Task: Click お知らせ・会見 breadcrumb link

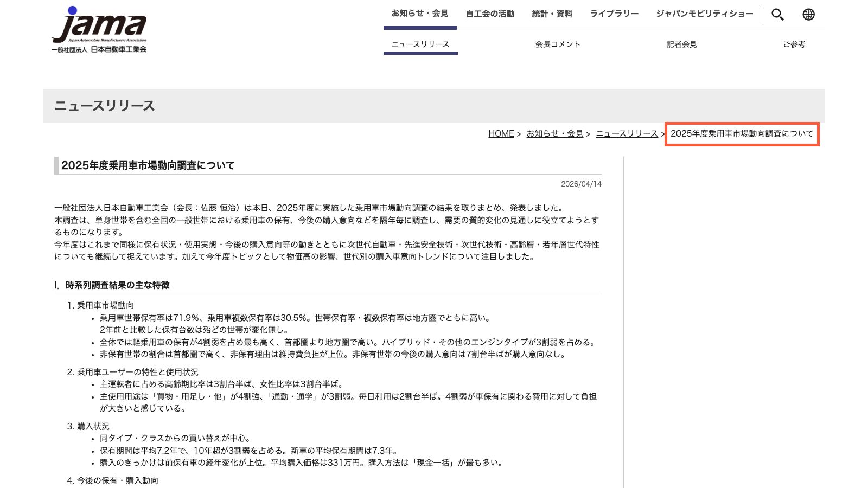Action: [555, 133]
